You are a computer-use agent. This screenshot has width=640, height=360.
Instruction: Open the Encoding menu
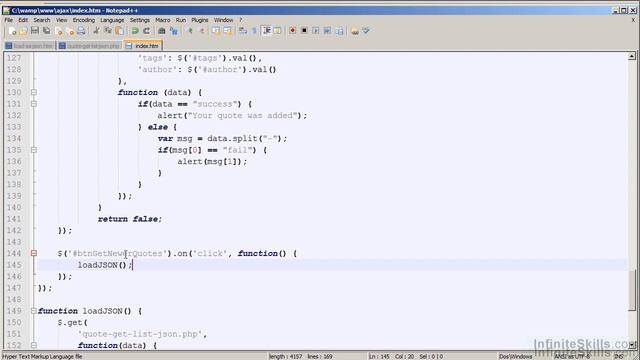pyautogui.click(x=84, y=20)
